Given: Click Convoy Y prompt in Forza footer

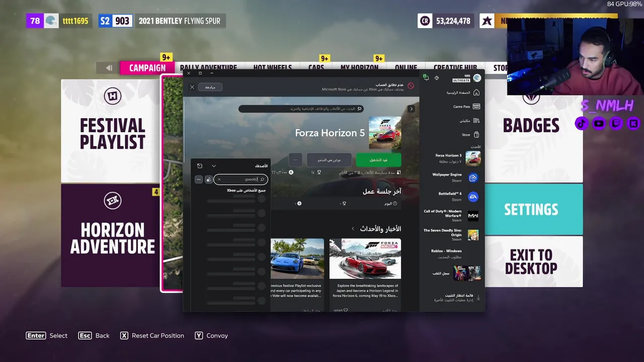Looking at the screenshot, I should click(x=211, y=335).
